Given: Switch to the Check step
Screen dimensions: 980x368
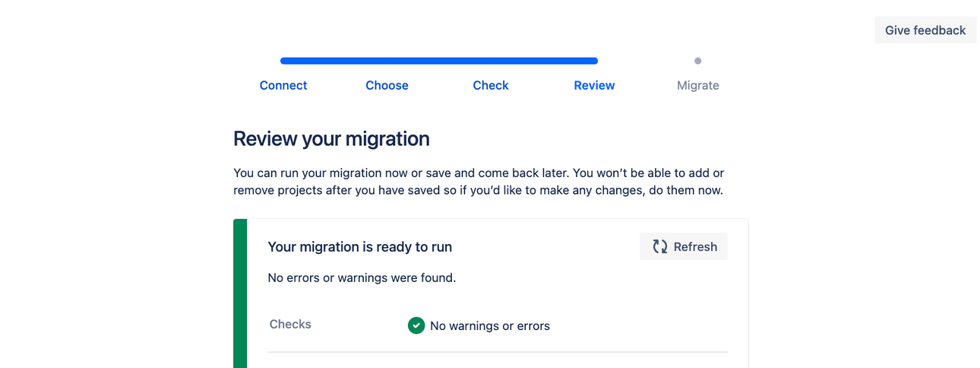Looking at the screenshot, I should pos(491,85).
